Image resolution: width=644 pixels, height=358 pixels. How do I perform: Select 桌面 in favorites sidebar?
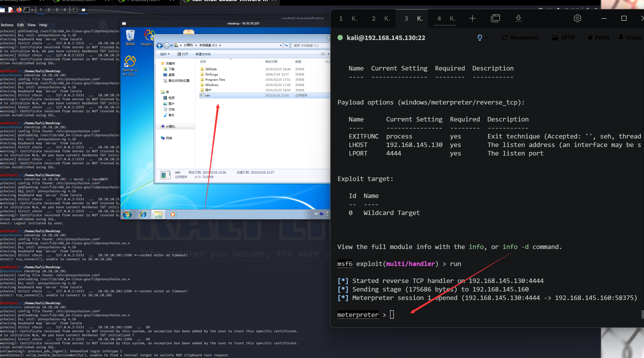point(169,75)
